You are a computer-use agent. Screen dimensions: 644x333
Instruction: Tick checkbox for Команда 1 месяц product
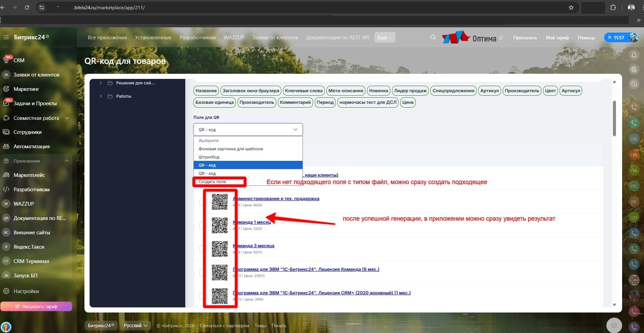tap(202, 225)
